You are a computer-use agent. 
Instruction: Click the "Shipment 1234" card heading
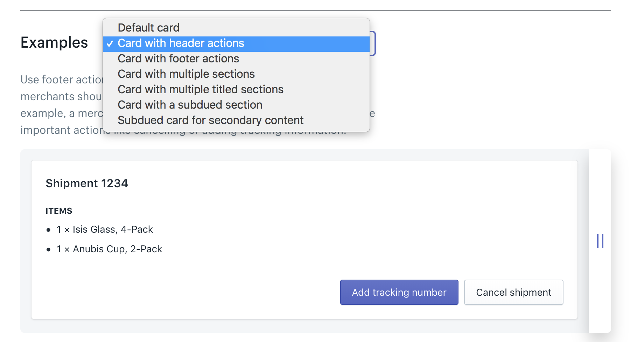(x=87, y=183)
